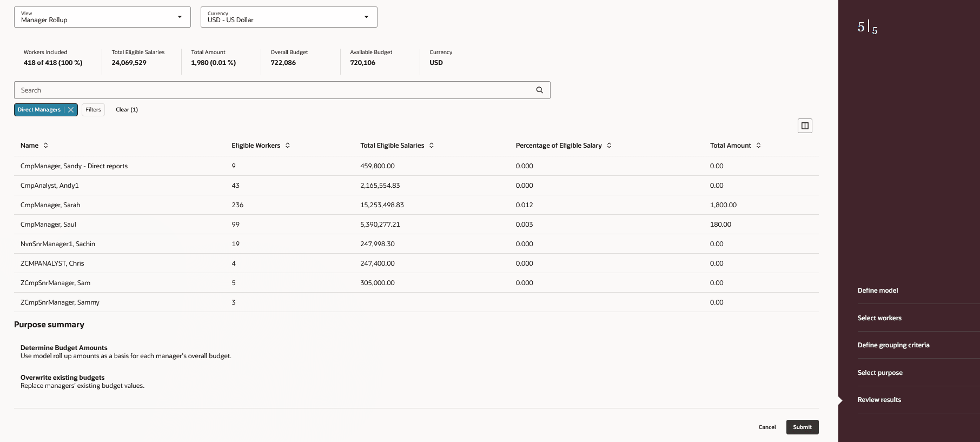Click the 43 eligible workers cell
Image resolution: width=980 pixels, height=442 pixels.
(x=235, y=186)
